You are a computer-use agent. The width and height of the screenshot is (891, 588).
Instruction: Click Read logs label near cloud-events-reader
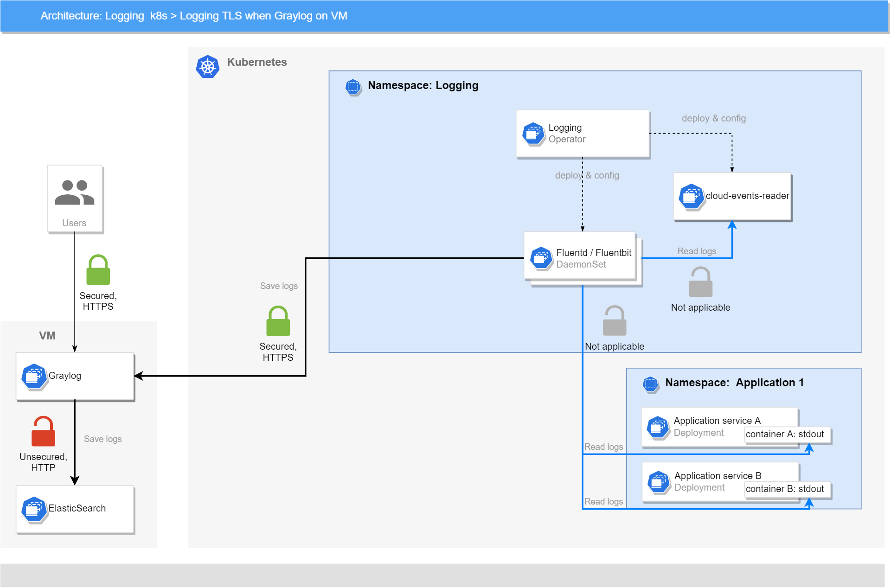pyautogui.click(x=697, y=251)
